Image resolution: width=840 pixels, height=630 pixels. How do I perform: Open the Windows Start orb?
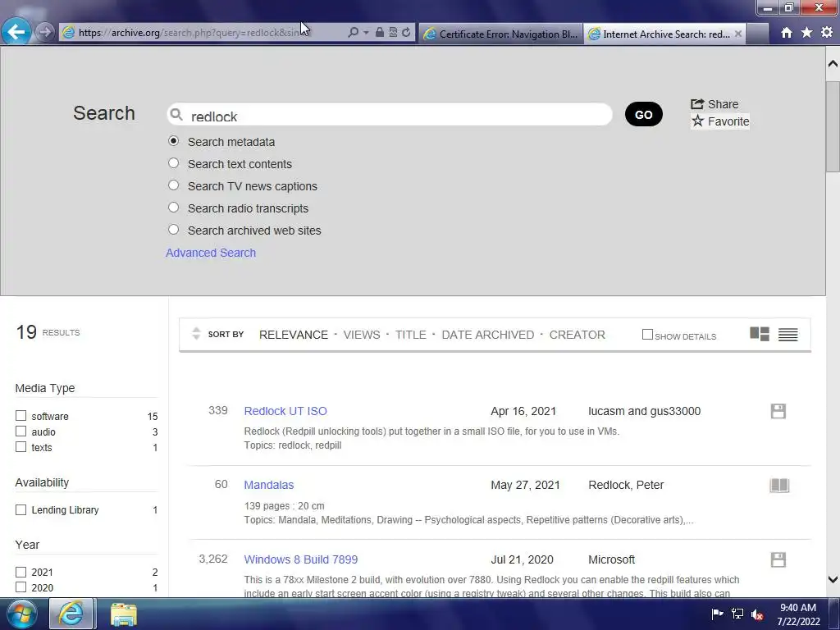tap(20, 614)
